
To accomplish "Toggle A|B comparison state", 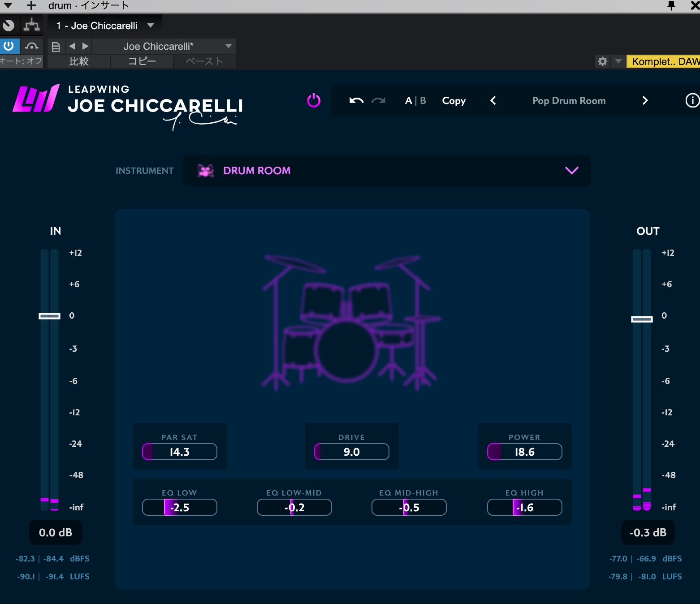I will [x=415, y=101].
